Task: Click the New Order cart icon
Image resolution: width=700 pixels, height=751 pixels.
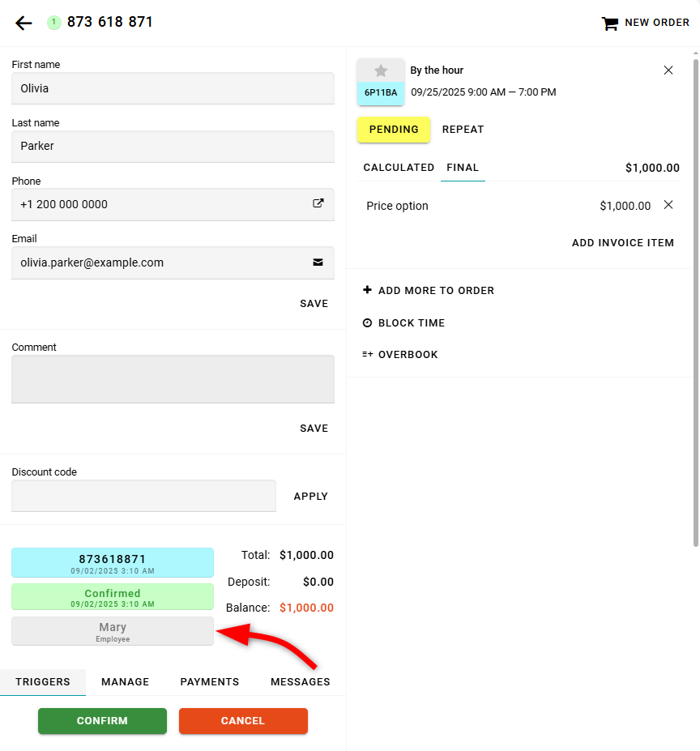Action: click(609, 23)
